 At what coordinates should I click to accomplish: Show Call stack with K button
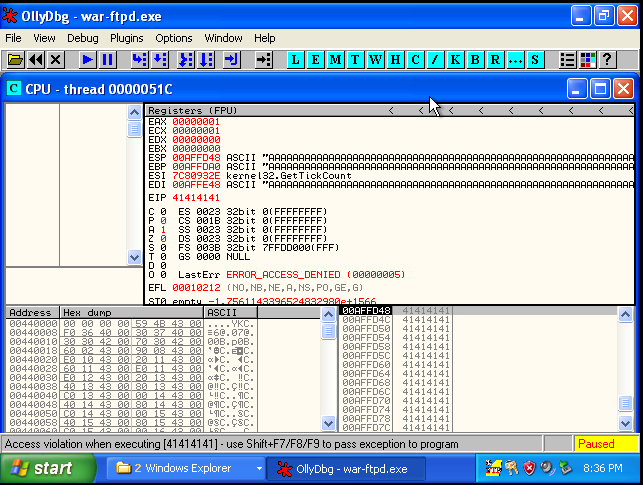pyautogui.click(x=455, y=60)
